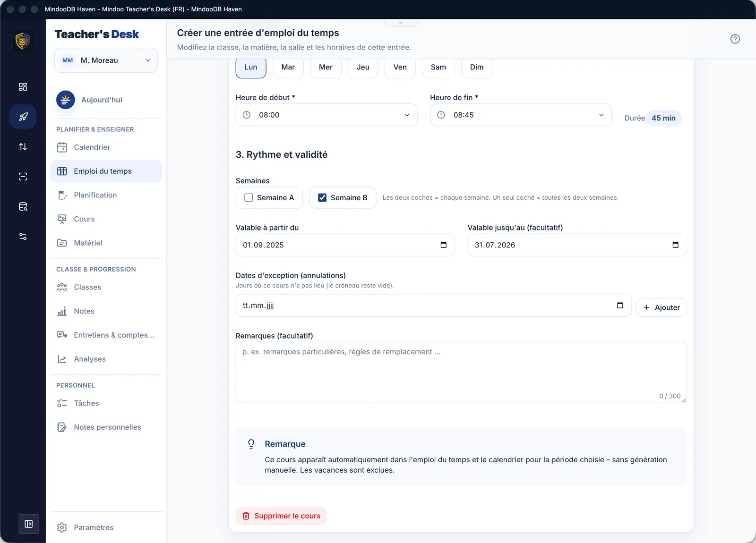Open the sync arrows icon in left rail
This screenshot has height=543, width=756.
23,147
